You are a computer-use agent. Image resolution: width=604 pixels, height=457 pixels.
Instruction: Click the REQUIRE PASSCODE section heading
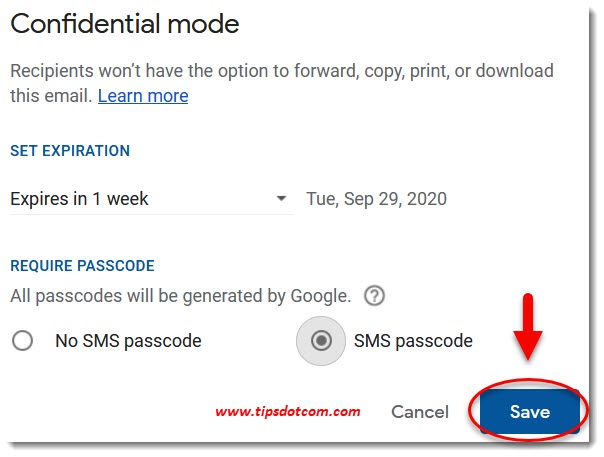tap(82, 265)
